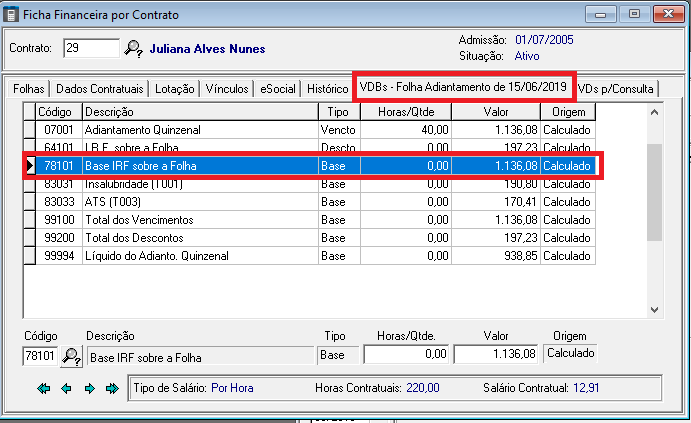Click the Valor column header

tap(496, 112)
